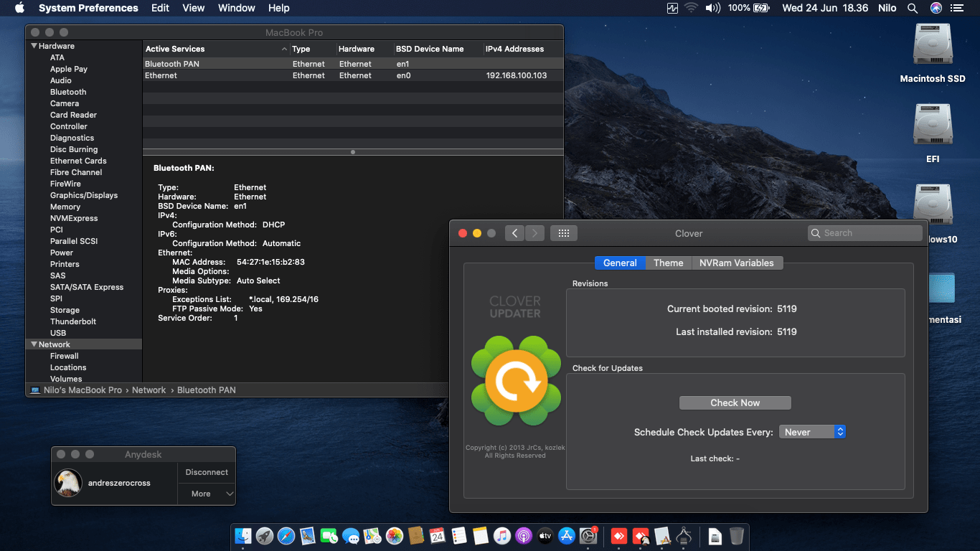The width and height of the screenshot is (980, 551).
Task: Click the back arrow in Clover toolbar
Action: pyautogui.click(x=514, y=233)
